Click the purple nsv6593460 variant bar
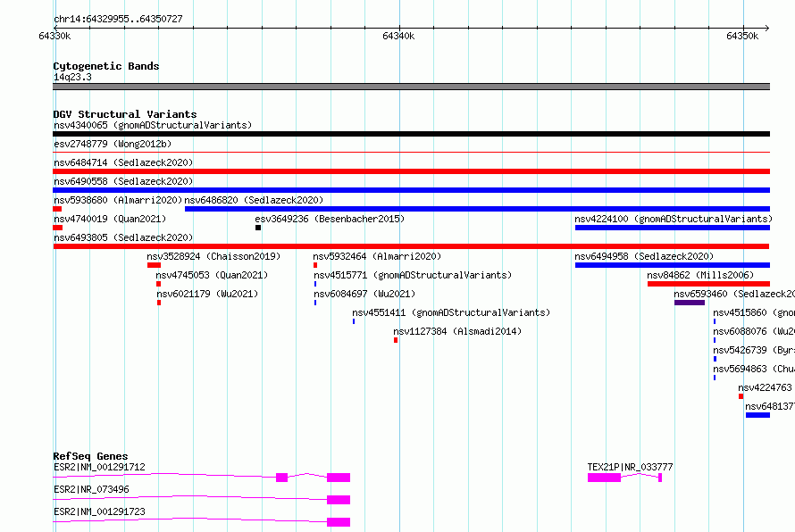This screenshot has height=532, width=795. click(690, 303)
